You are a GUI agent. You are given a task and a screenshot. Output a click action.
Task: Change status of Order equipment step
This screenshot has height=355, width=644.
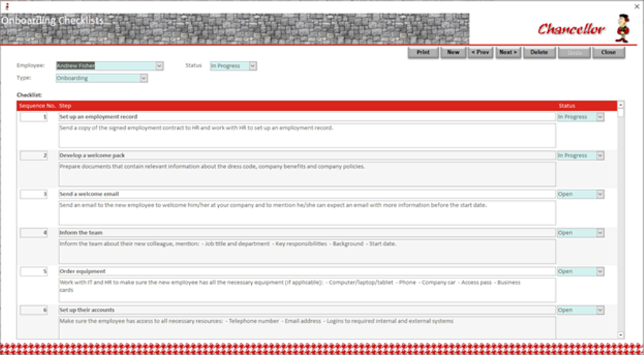(600, 271)
